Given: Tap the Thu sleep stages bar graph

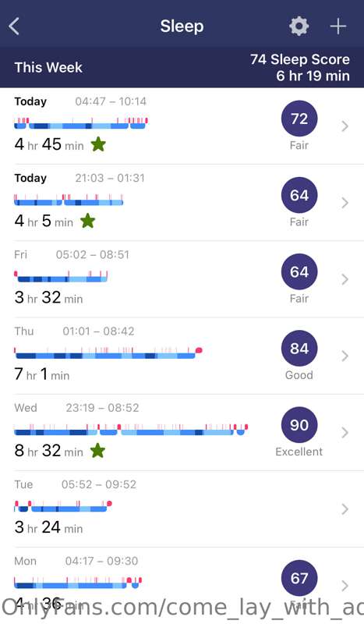Looking at the screenshot, I should point(108,353).
